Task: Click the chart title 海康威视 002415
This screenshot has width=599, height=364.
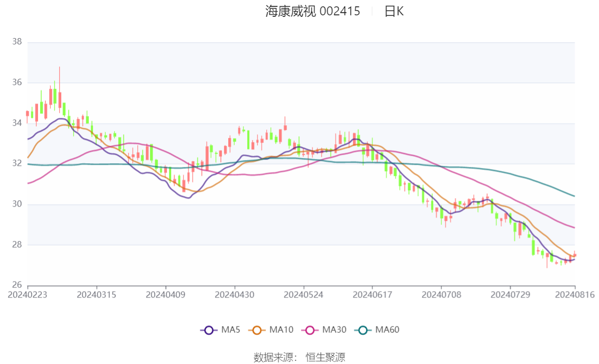Action: 313,12
